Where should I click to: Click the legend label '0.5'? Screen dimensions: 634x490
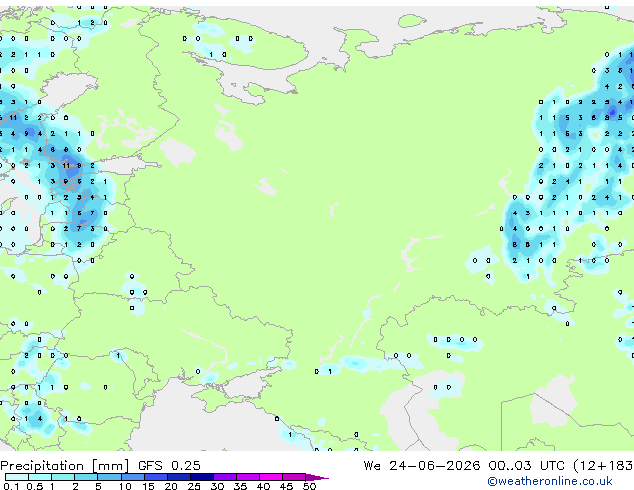tap(35, 486)
